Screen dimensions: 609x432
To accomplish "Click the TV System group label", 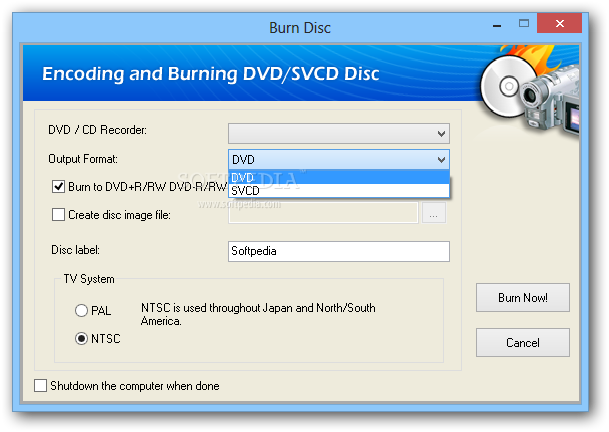I will tap(89, 279).
